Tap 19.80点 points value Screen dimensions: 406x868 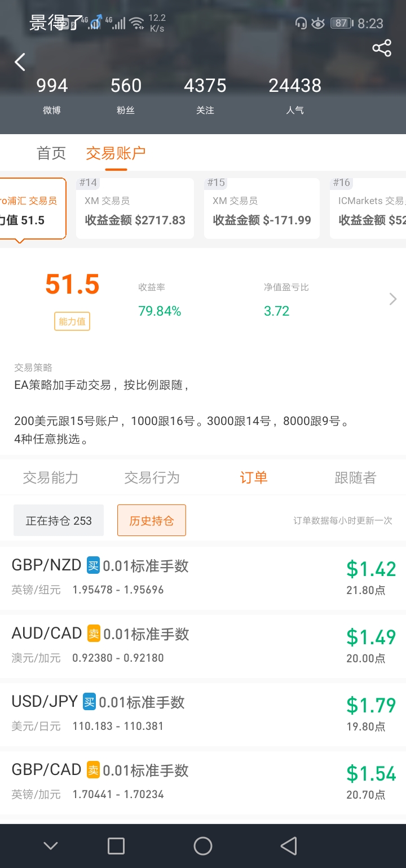[366, 727]
